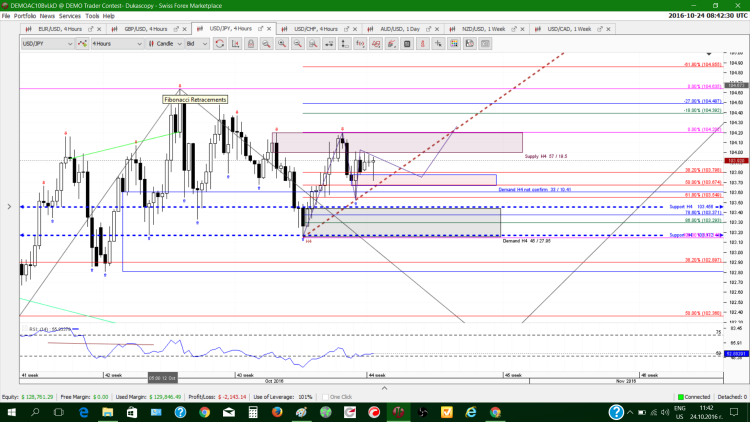Open the Microsoft Edge taskbar icon
Viewport: 750px width, 422px height.
(82, 411)
